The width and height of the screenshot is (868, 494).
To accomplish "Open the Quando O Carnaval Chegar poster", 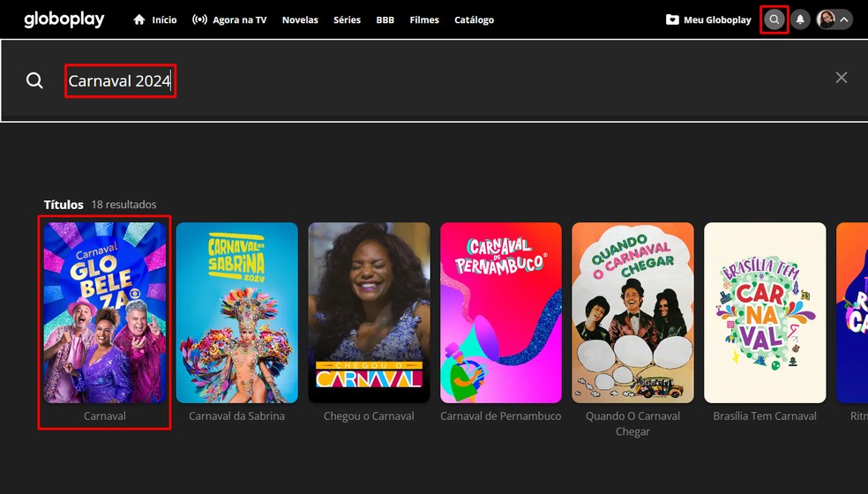I will click(x=632, y=312).
